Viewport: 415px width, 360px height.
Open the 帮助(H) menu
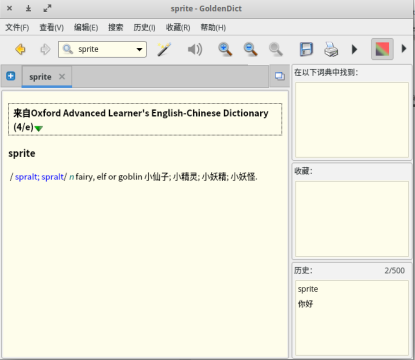(213, 27)
